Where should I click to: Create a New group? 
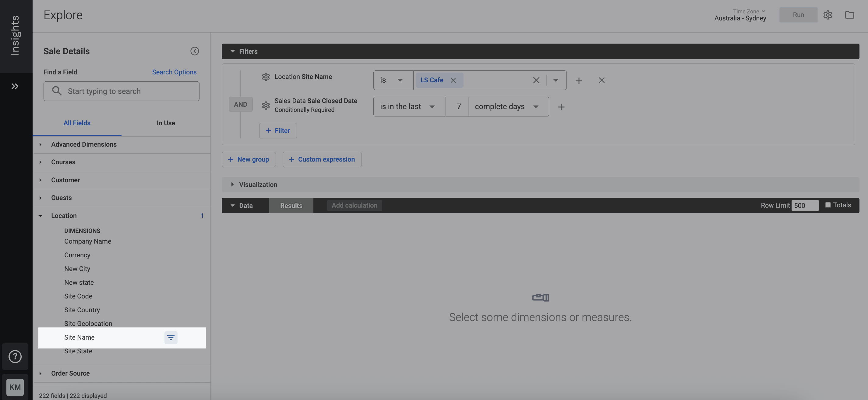[248, 159]
